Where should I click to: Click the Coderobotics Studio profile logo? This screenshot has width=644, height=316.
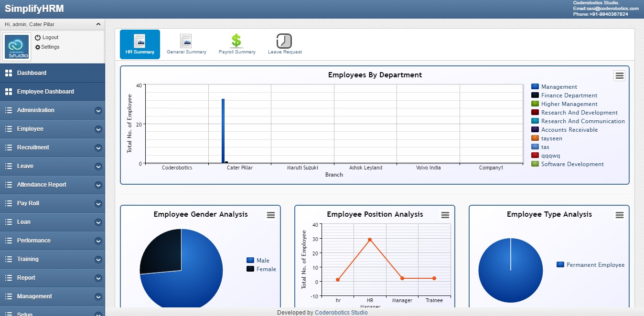point(17,47)
